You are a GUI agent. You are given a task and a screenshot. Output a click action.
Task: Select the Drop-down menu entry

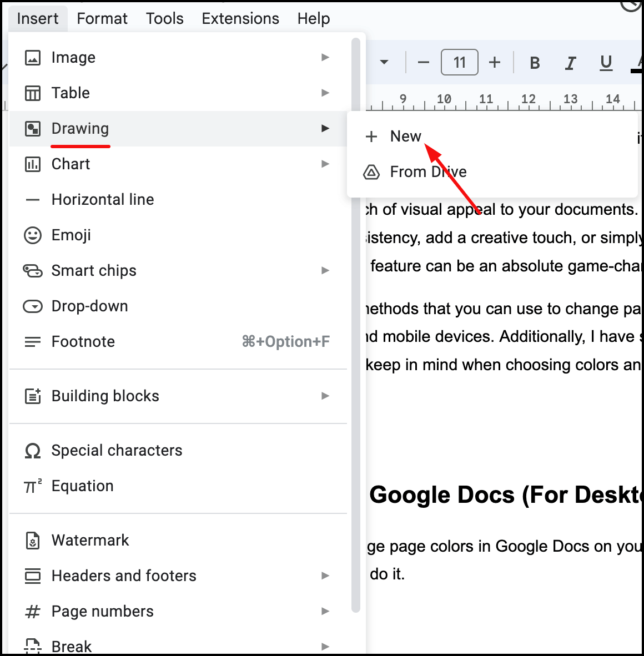click(x=178, y=307)
